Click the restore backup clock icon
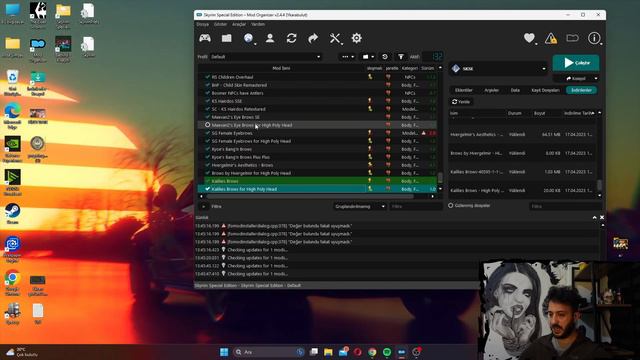Screen dimensions: 640x360 (384, 57)
